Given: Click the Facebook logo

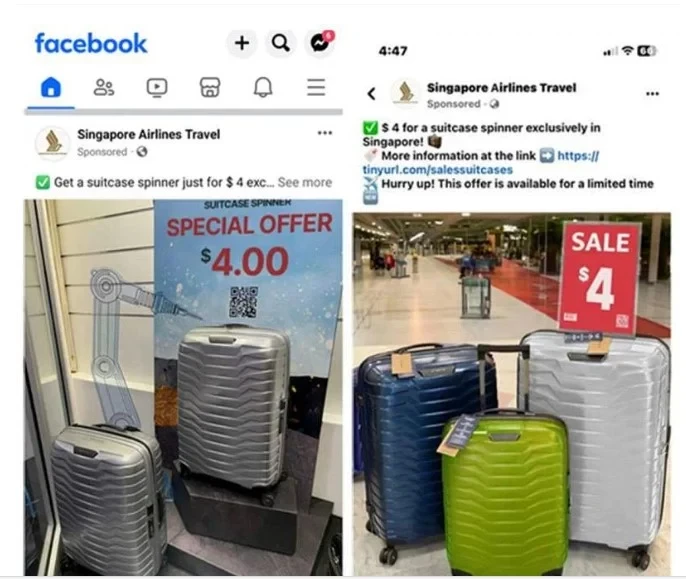Looking at the screenshot, I should 91,43.
